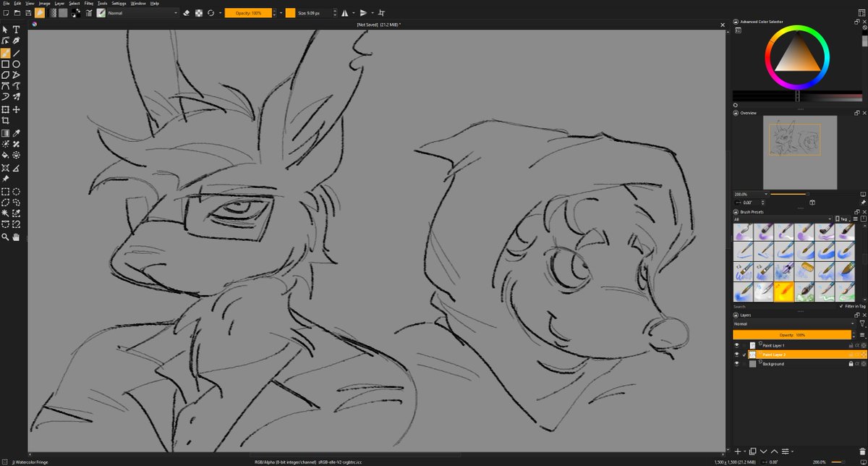The height and width of the screenshot is (466, 868).
Task: Toggle vertical mirror tool
Action: point(363,13)
